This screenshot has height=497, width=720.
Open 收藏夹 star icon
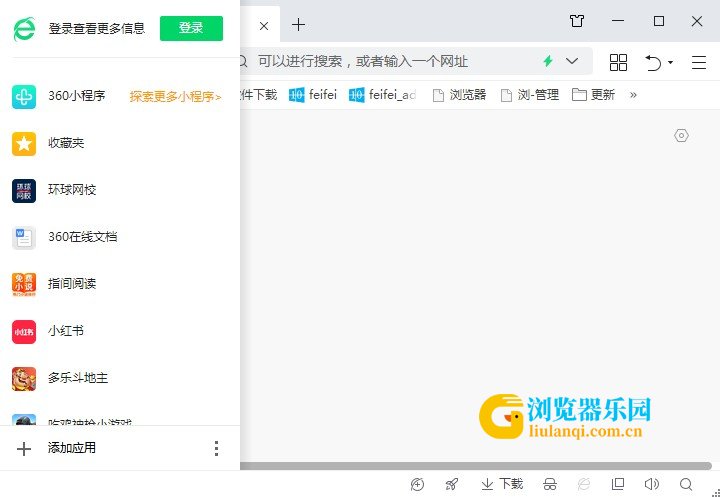pos(24,144)
